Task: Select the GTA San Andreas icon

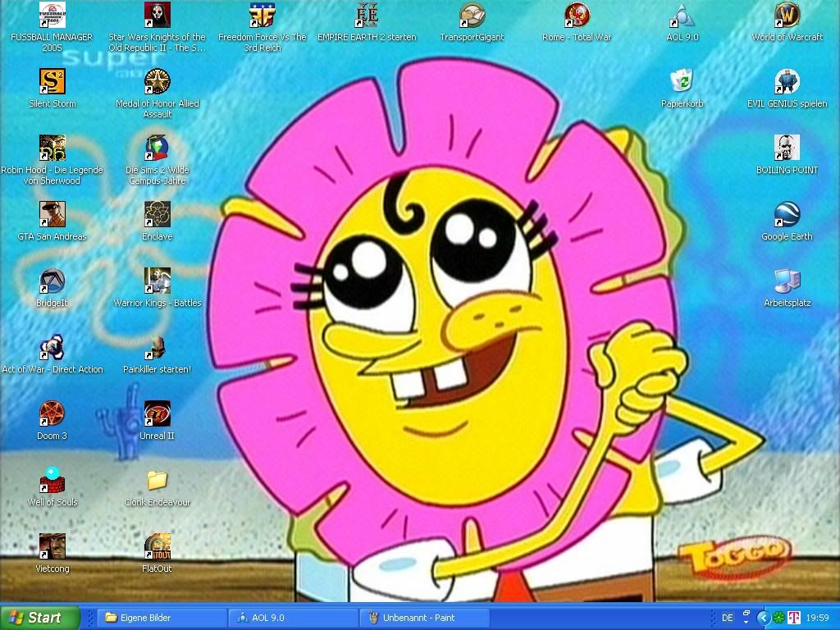Action: click(x=52, y=214)
